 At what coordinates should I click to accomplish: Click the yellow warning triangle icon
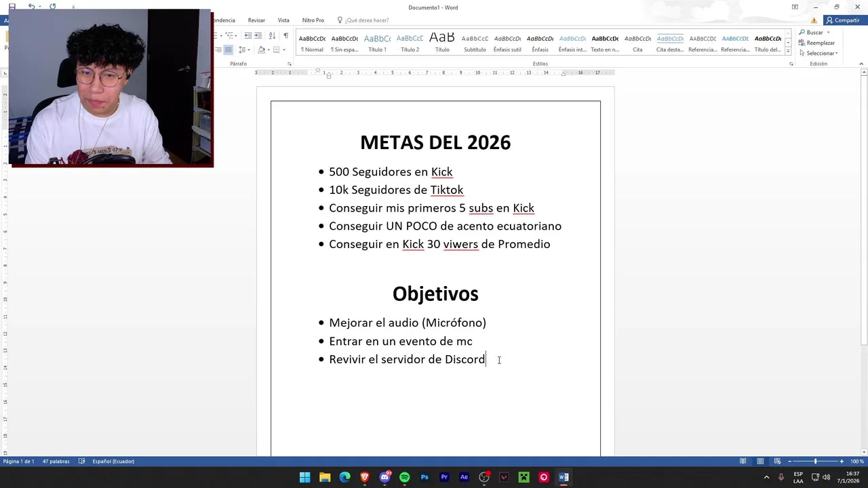pos(814,20)
